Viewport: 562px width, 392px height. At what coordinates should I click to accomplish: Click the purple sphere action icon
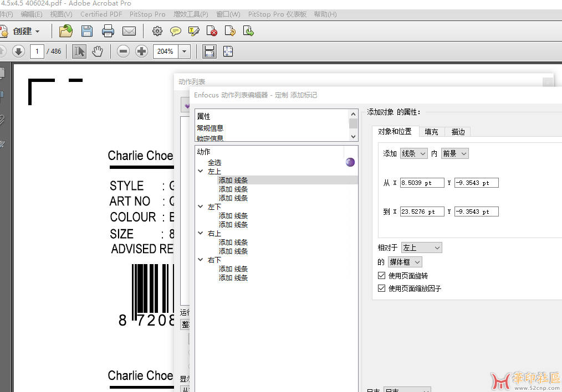[x=350, y=162]
